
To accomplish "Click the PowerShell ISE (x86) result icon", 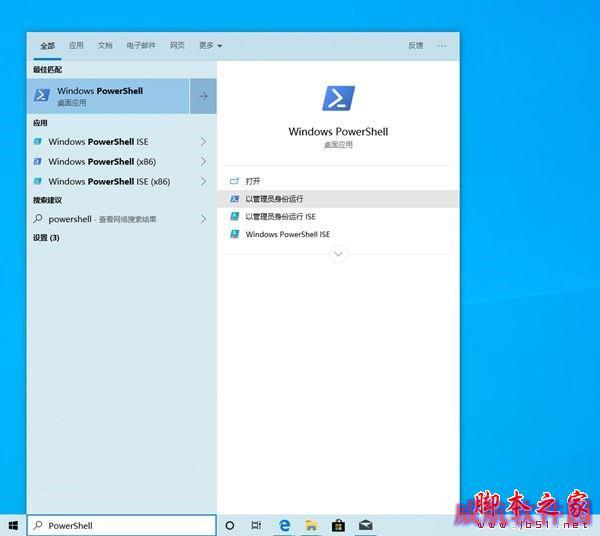I will pyautogui.click(x=38, y=181).
